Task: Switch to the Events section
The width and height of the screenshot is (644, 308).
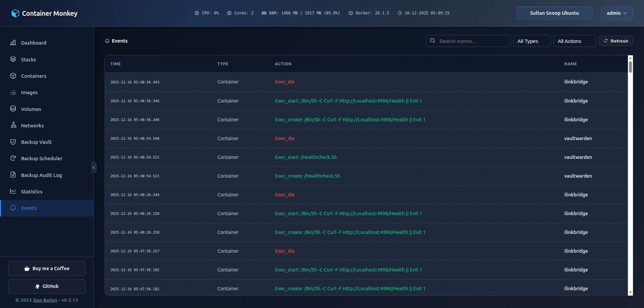Action: (30, 208)
